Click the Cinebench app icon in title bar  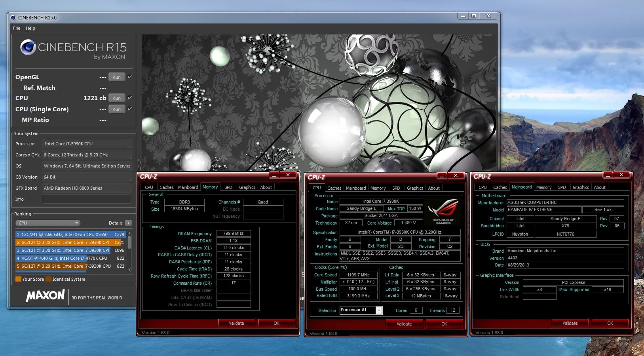pyautogui.click(x=13, y=17)
